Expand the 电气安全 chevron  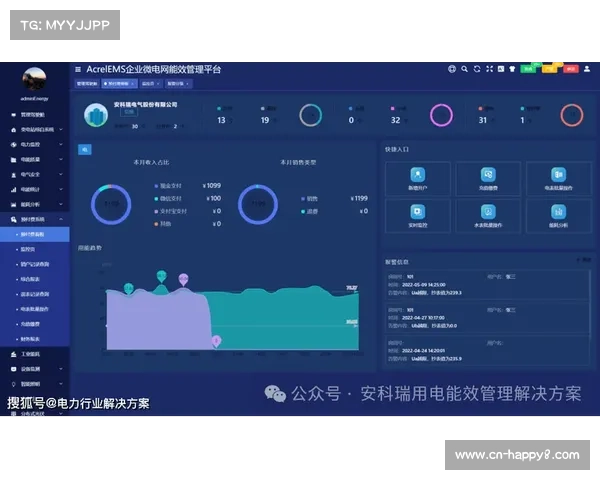coord(61,174)
